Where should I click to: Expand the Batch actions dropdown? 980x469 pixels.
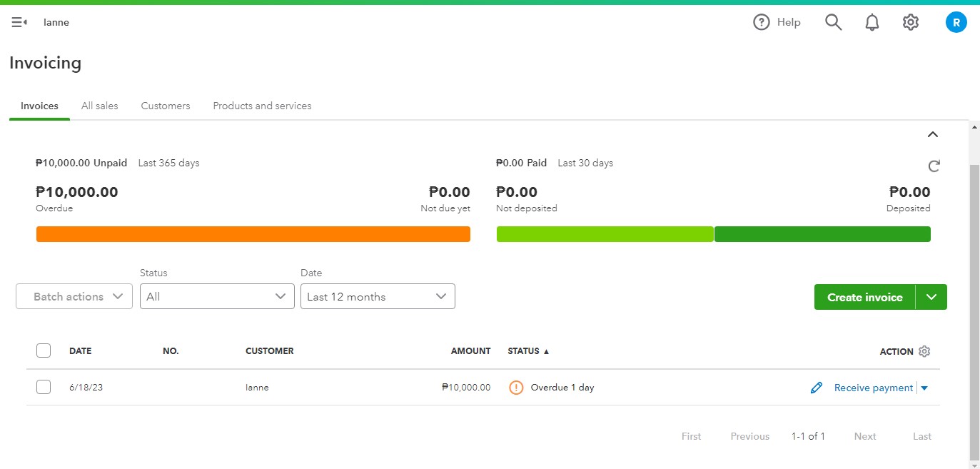click(74, 297)
